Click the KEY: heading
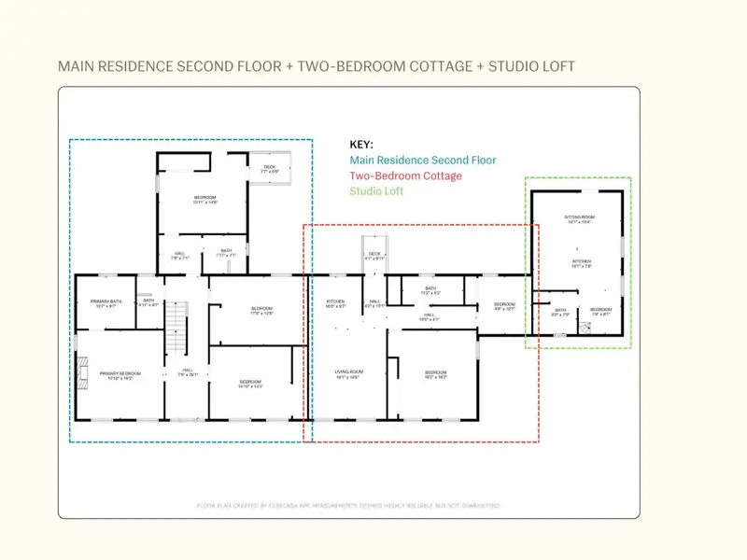The height and width of the screenshot is (560, 747). tap(361, 145)
